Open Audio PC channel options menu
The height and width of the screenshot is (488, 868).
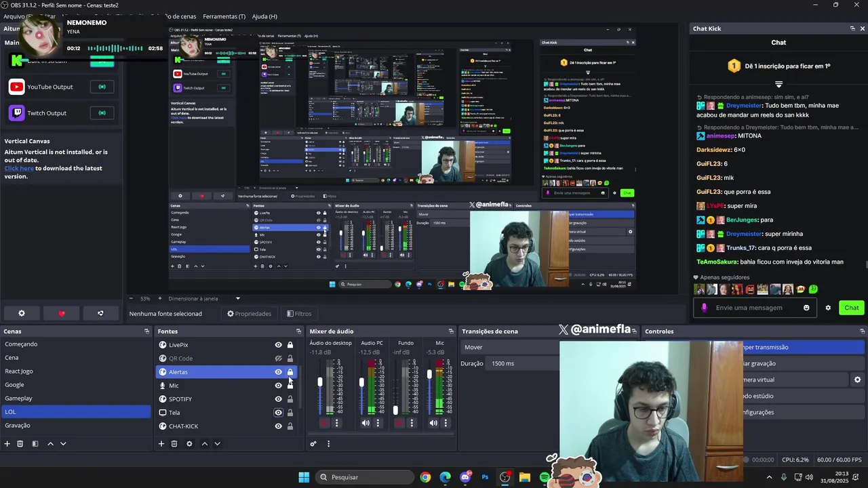point(378,423)
